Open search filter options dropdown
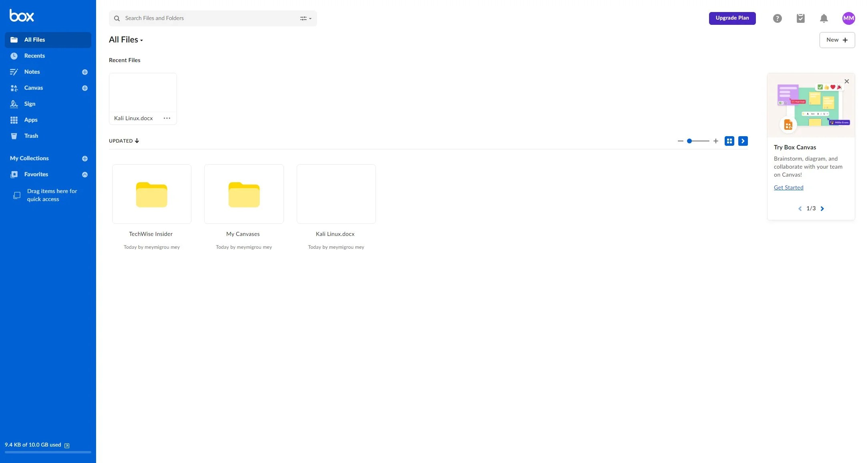Viewport: 868px width, 463px height. coord(305,18)
